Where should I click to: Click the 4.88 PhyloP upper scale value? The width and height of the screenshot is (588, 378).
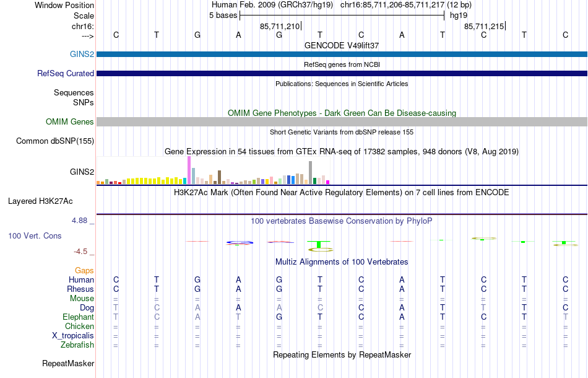(x=79, y=221)
